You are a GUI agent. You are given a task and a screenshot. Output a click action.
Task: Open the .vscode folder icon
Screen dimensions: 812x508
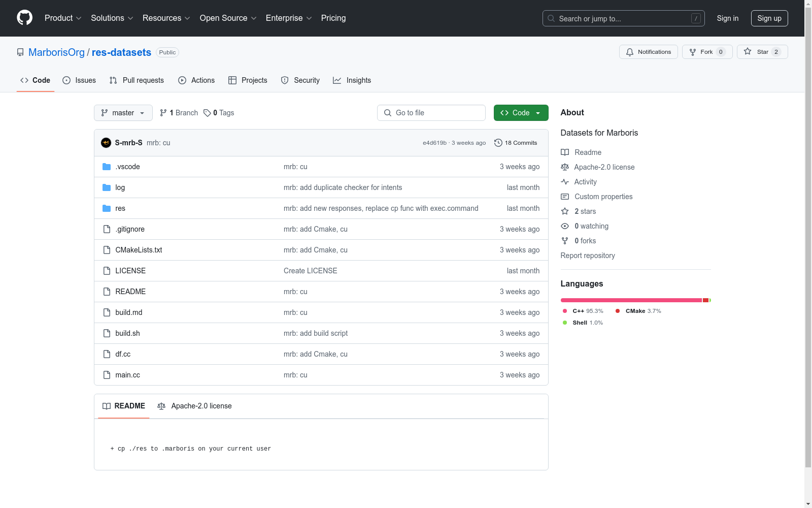[107, 167]
